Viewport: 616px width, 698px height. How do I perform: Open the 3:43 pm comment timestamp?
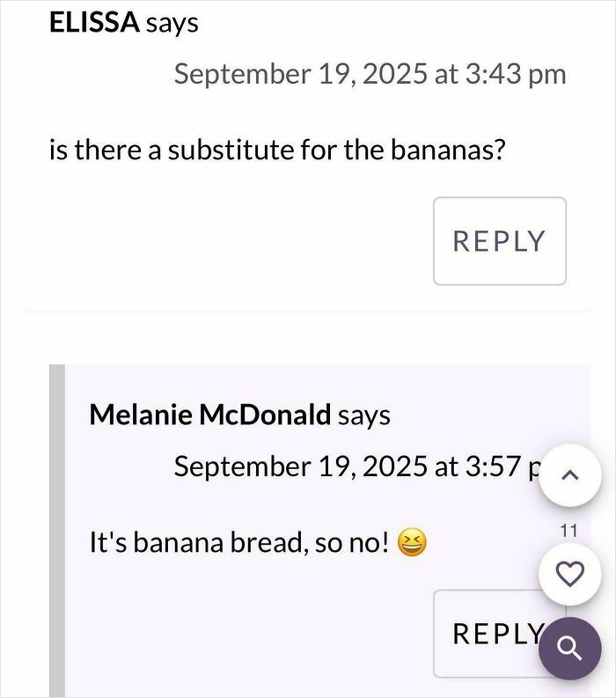pos(370,74)
